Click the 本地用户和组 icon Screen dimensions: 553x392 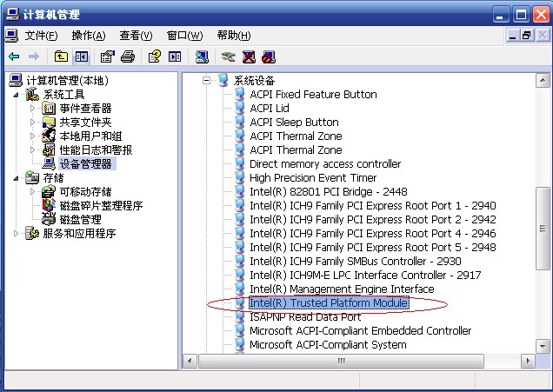[x=49, y=136]
